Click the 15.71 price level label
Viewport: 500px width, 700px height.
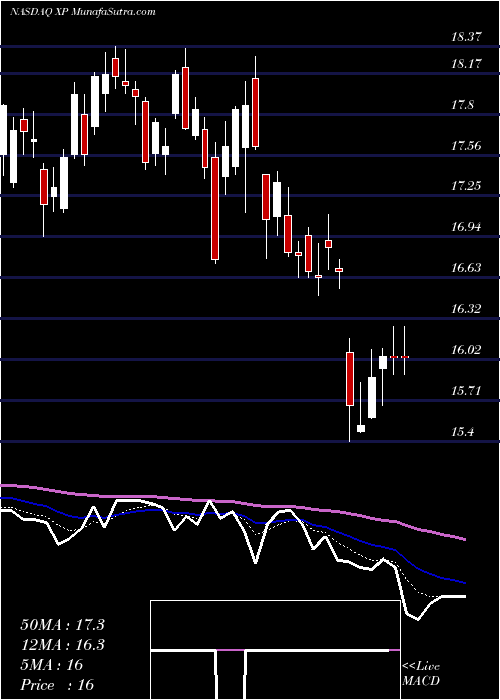tap(466, 391)
